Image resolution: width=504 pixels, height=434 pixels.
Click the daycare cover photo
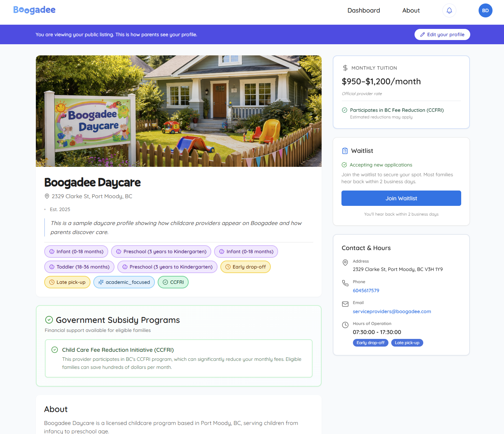[x=179, y=111]
